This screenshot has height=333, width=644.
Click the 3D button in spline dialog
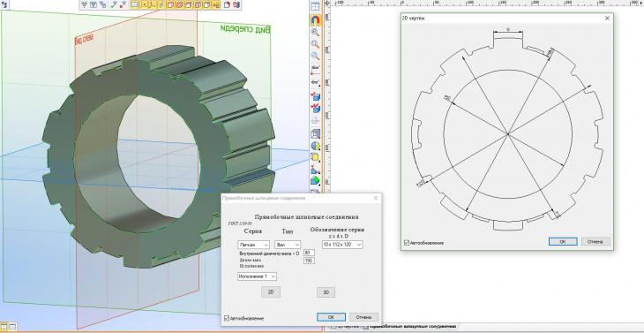(x=326, y=292)
